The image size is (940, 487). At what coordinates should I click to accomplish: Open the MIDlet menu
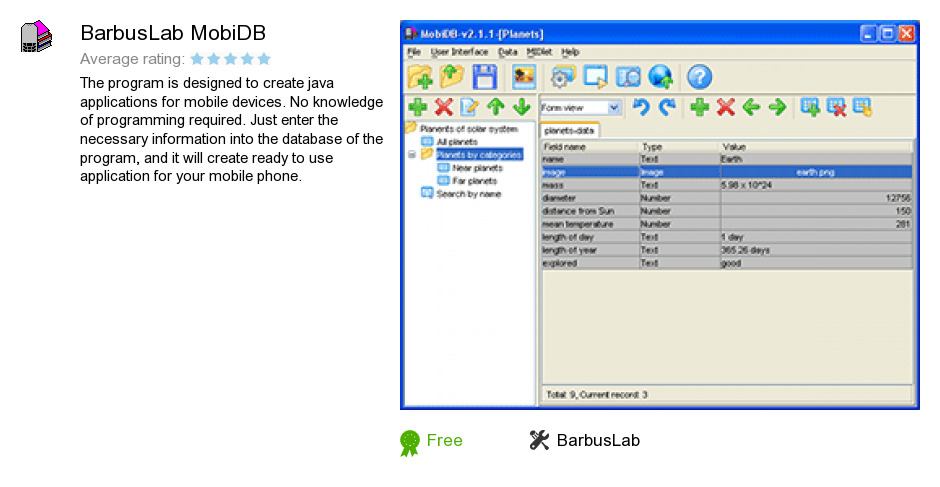click(x=539, y=52)
